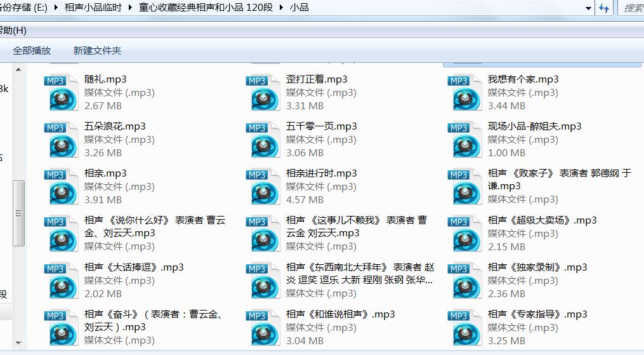Select the MP3 icon of 相声《专家指导》.mp3

pos(464,327)
